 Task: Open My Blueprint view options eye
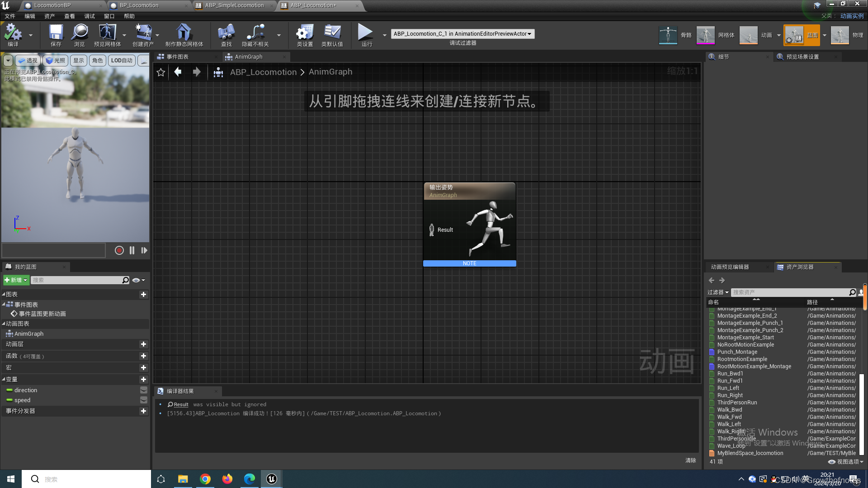pos(138,280)
